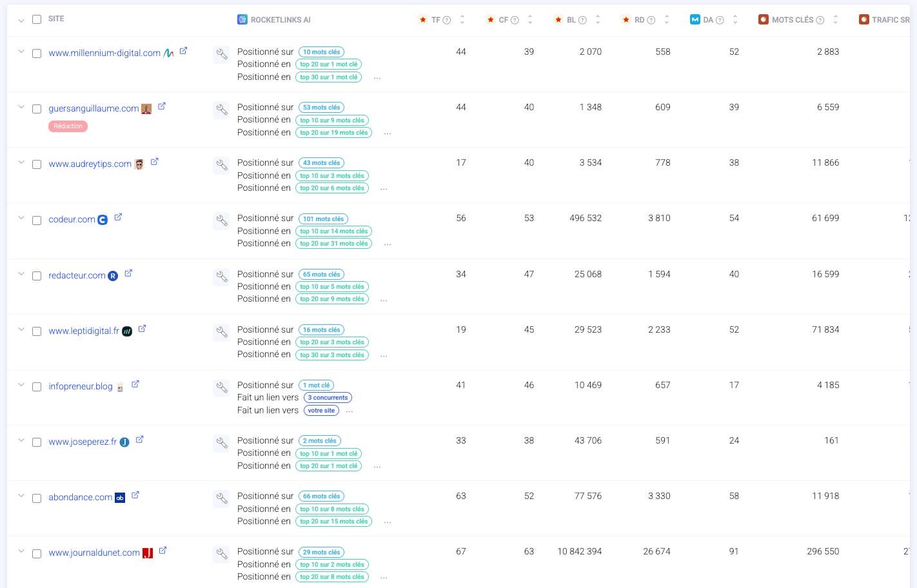This screenshot has height=588, width=917.
Task: Click BL value '10 842 394'
Action: point(579,551)
